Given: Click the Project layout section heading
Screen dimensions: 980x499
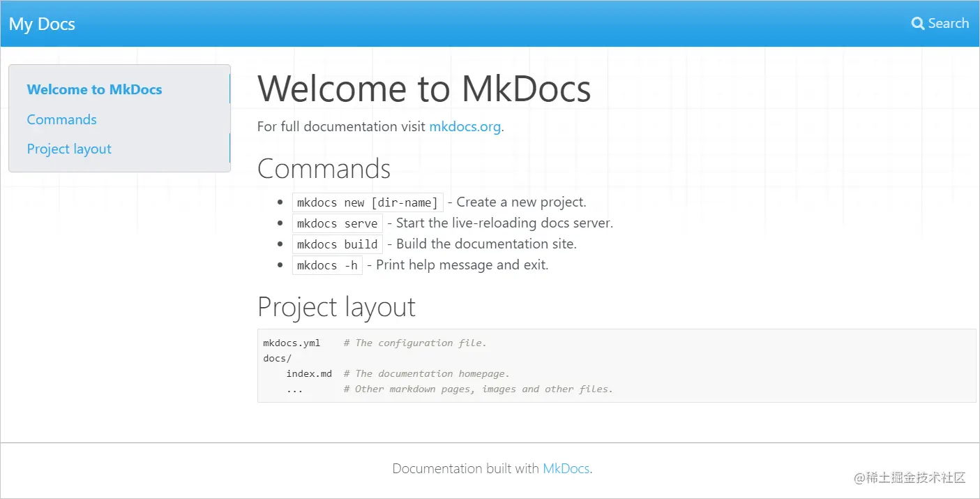Looking at the screenshot, I should click(x=336, y=307).
